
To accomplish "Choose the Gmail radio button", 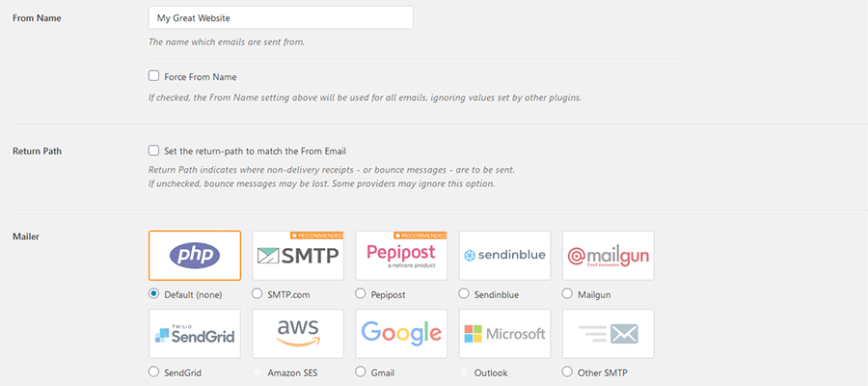I will point(362,372).
